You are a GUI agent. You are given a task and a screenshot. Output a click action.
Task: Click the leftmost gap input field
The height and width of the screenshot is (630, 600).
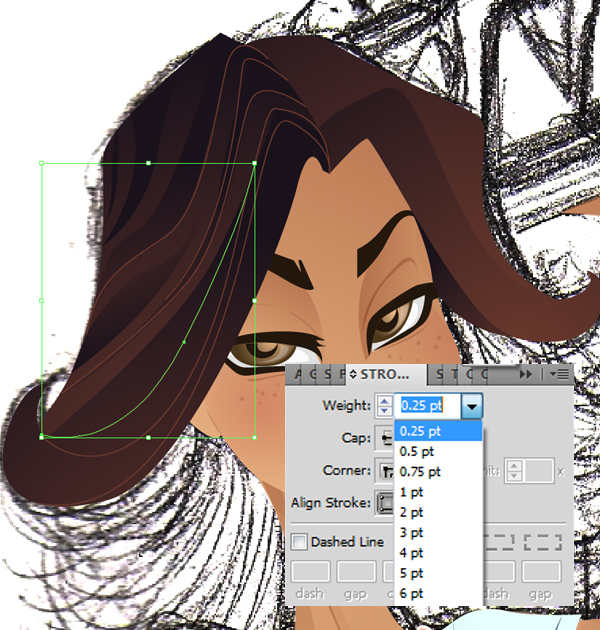[356, 571]
